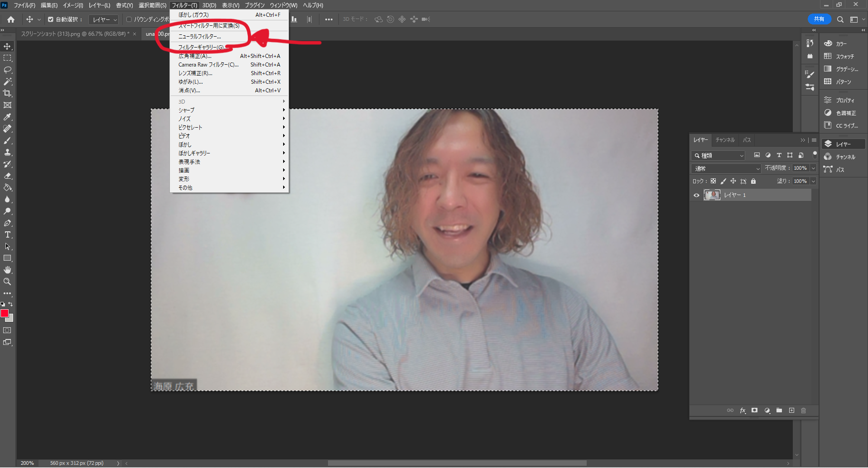Switch to the チャンネル tab in layers panel

[725, 140]
